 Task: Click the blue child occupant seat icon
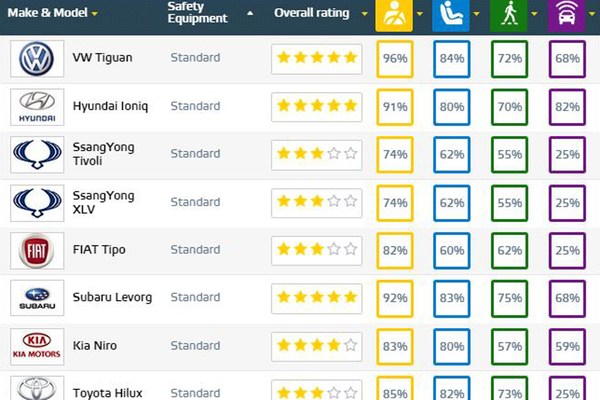pyautogui.click(x=451, y=15)
